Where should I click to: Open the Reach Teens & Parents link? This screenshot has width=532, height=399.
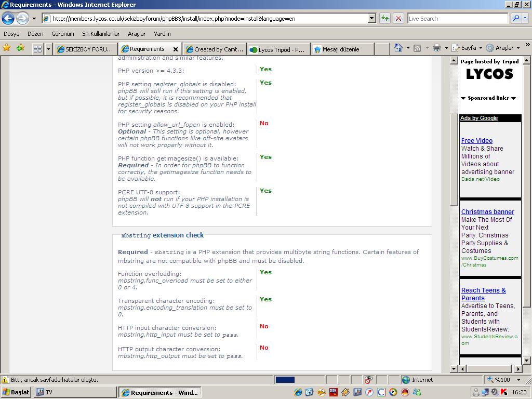click(483, 294)
